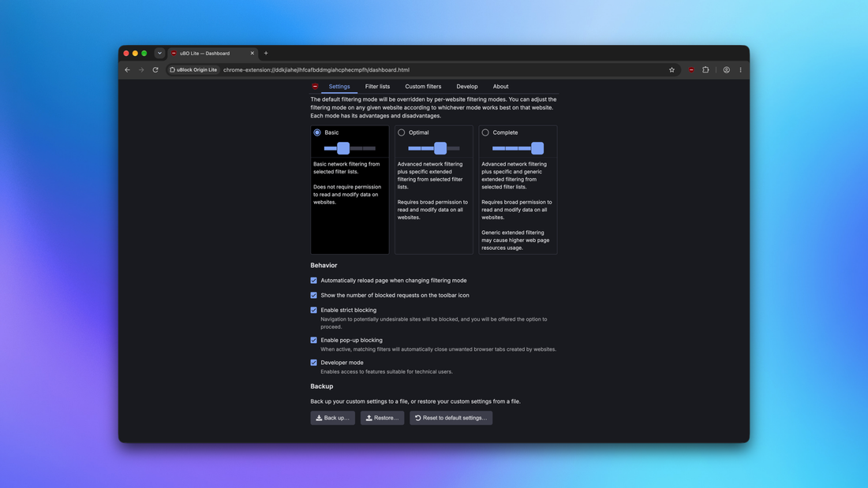Click the Back up… button

pos(333,418)
